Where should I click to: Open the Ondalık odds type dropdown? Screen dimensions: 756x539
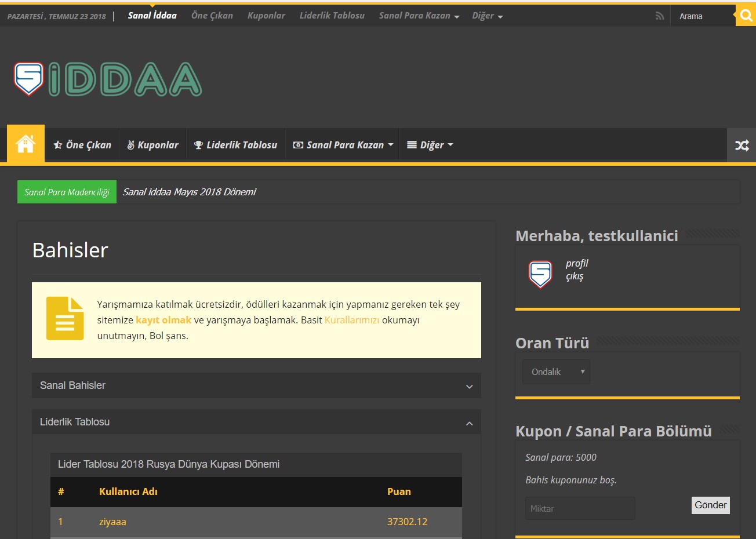(x=556, y=372)
